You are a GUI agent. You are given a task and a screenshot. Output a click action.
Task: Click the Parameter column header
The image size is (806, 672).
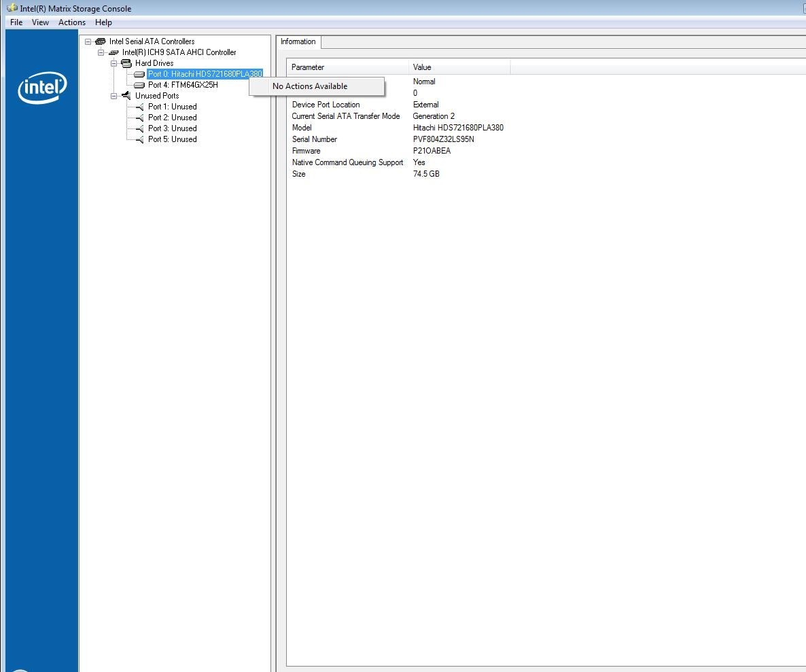point(347,67)
